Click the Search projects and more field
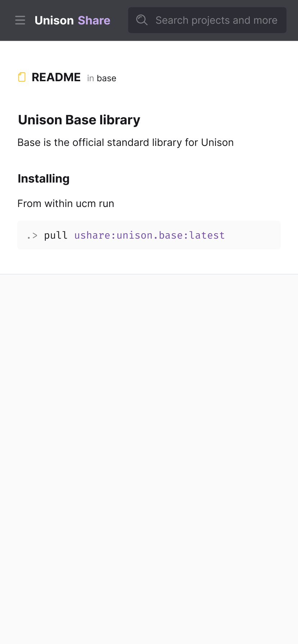The width and height of the screenshot is (298, 644). point(216,20)
